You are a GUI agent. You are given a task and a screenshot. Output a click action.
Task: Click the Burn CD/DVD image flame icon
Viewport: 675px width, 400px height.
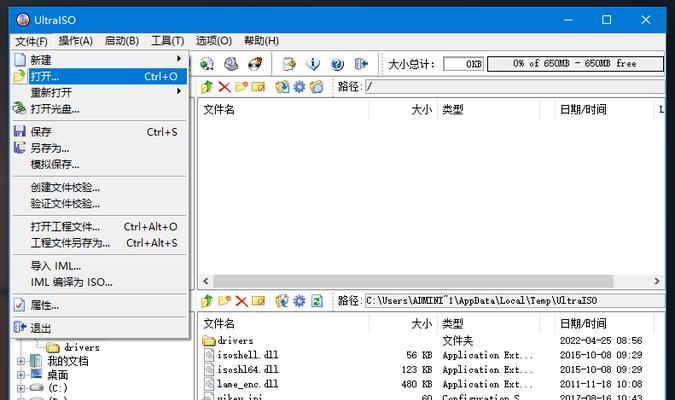255,64
